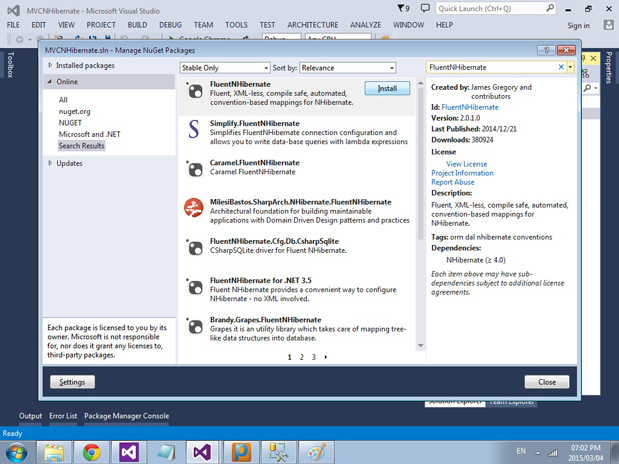
Task: Install the FluentNHibernate package
Action: 387,88
